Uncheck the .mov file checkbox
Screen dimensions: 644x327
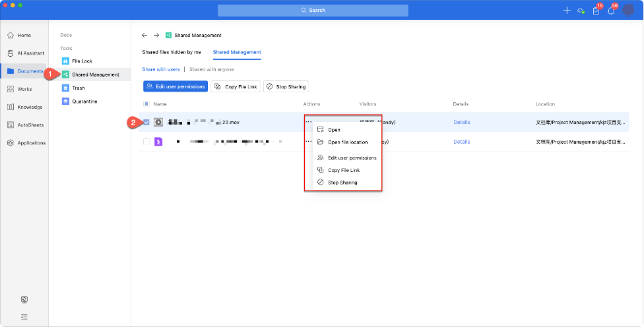point(146,122)
